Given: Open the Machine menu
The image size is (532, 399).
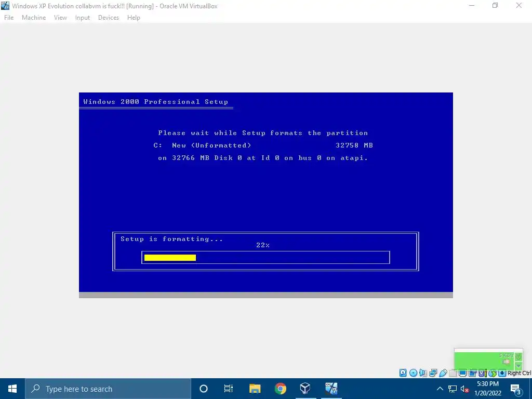Looking at the screenshot, I should click(34, 18).
